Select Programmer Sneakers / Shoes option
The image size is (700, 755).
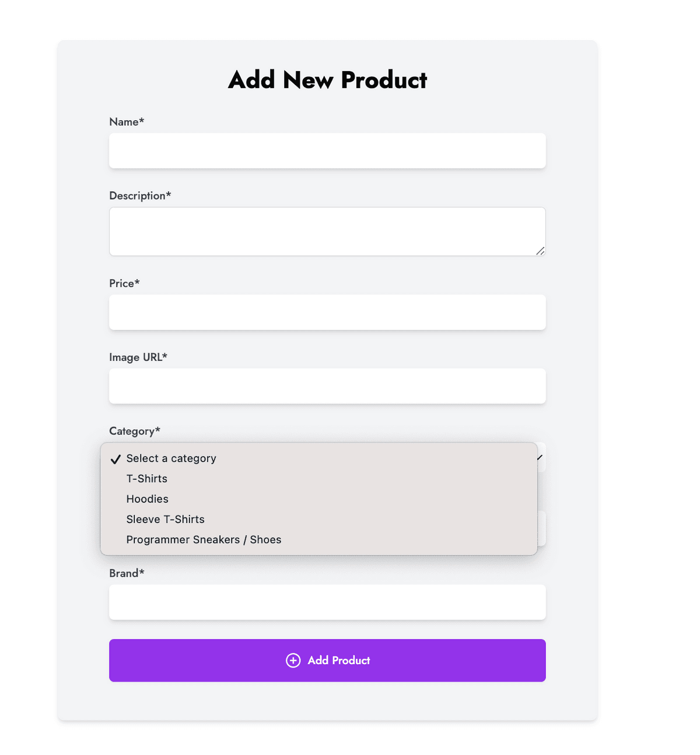click(204, 540)
